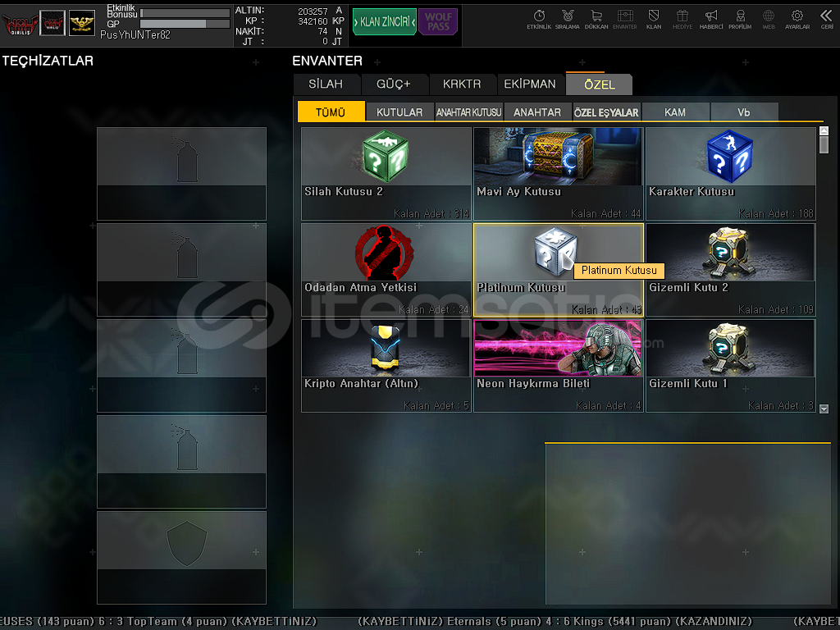The image size is (840, 630).
Task: Click the Wolf Diriliş logo
Action: coord(20,24)
